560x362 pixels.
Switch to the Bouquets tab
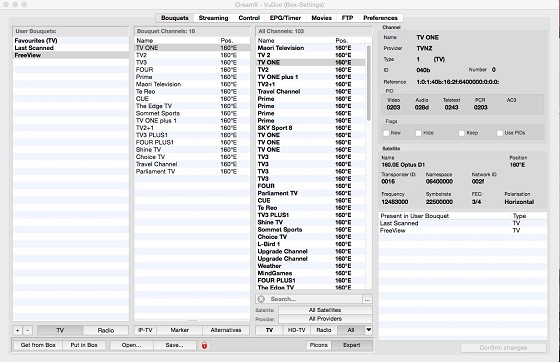(175, 18)
